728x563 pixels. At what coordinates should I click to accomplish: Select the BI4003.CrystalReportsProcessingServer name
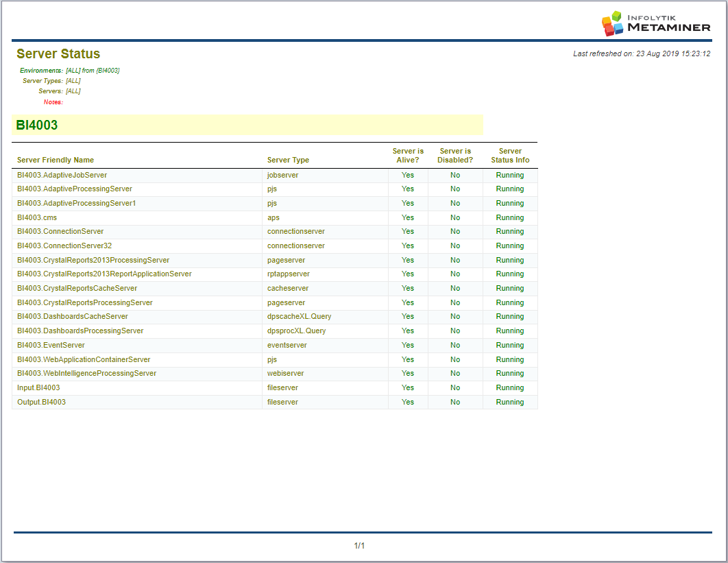pos(84,303)
